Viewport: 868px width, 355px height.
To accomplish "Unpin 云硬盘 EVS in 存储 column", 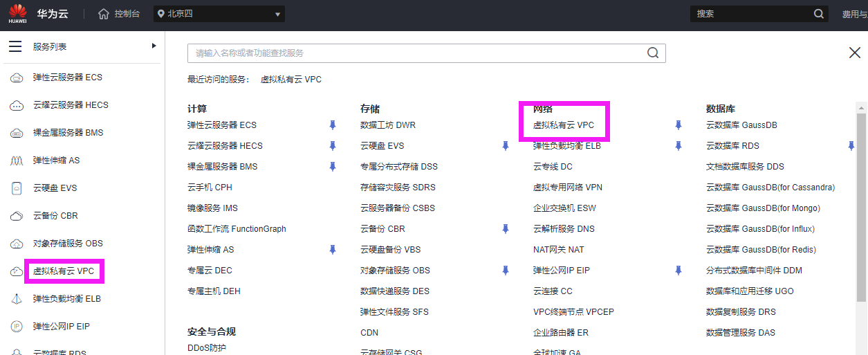I will click(506, 146).
